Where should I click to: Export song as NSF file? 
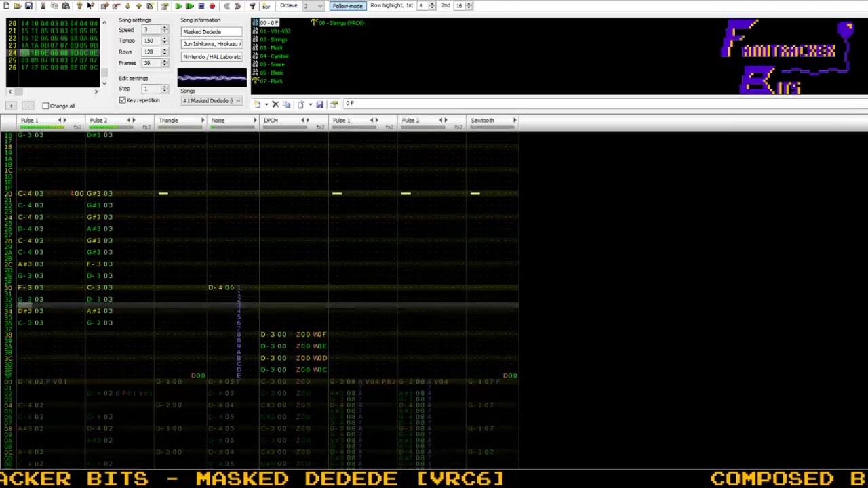(266, 6)
